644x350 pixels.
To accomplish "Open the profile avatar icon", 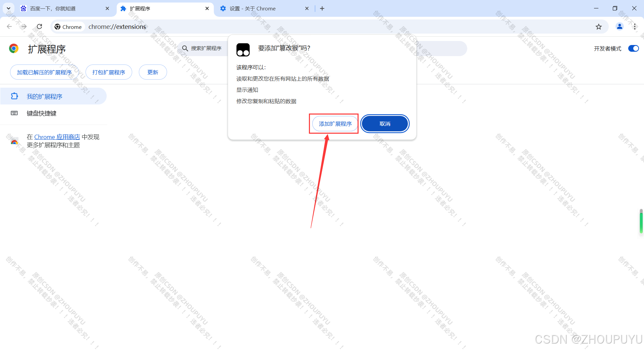I will pos(620,27).
